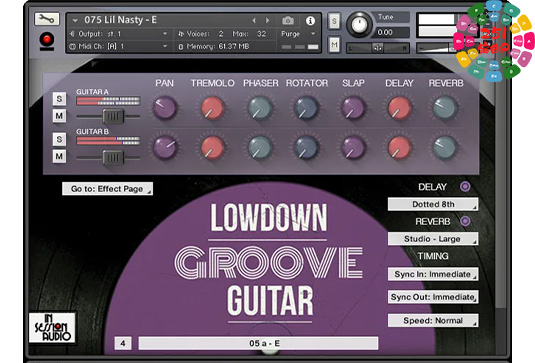Turn the Guitar B Reverb knob

click(445, 147)
